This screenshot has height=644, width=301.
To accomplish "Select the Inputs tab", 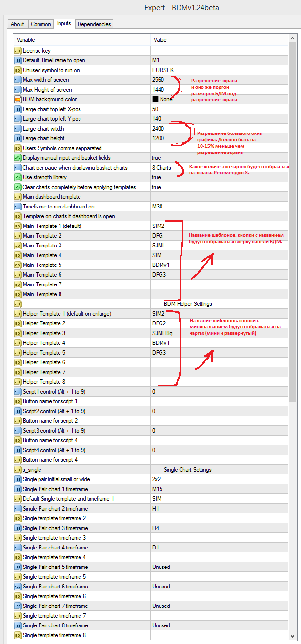I will [64, 23].
